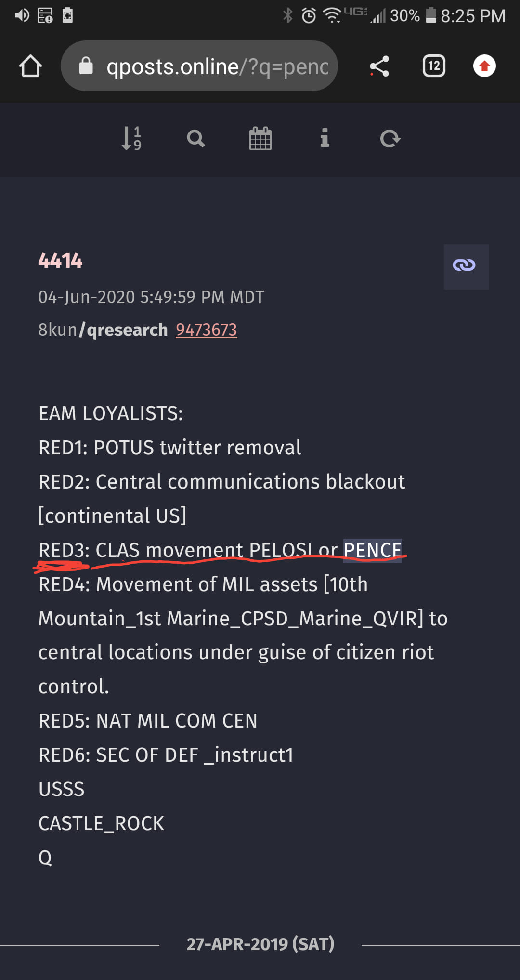
Task: Refresh posts with the reload icon
Action: coord(390,139)
